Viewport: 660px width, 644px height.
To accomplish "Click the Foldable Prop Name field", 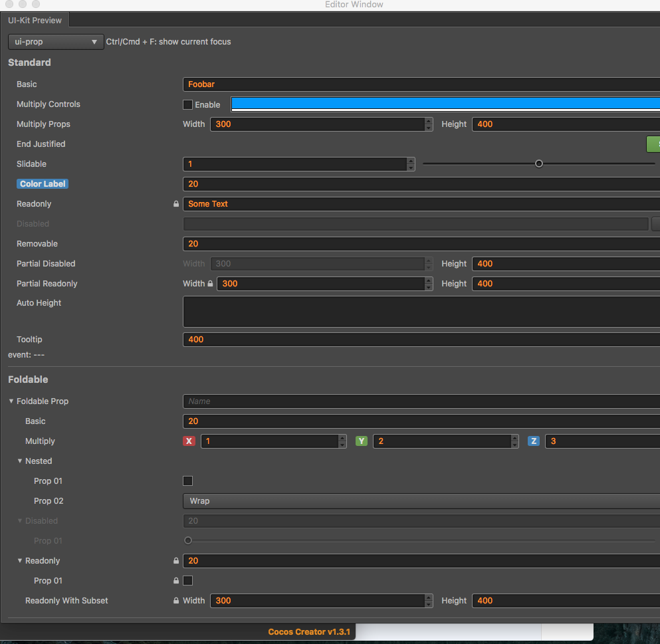I will [x=421, y=401].
